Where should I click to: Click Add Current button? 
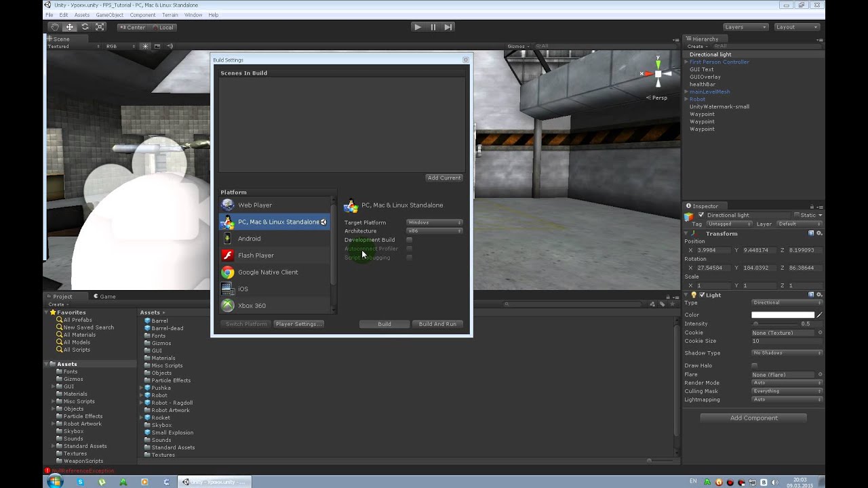pos(444,178)
